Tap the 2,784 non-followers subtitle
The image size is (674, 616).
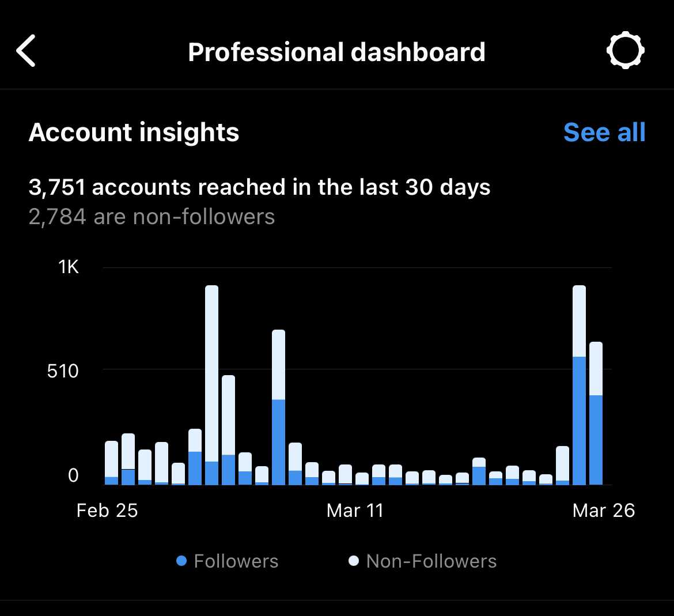152,217
